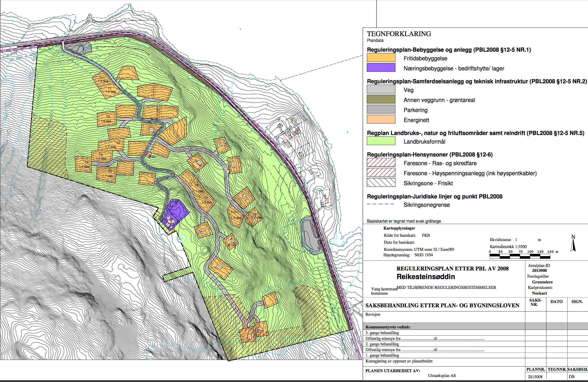The width and height of the screenshot is (588, 382).
Task: Select the Høyspenningsanlegg faresone hatch swatch
Action: [x=381, y=173]
